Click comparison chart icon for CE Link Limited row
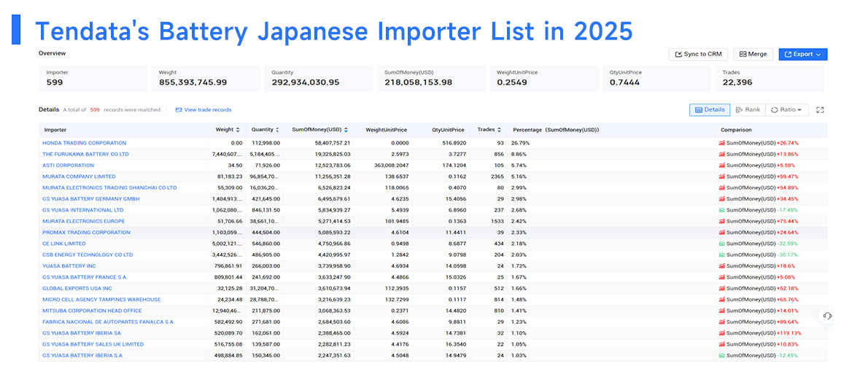Viewport: 868px width, 372px height. click(x=722, y=244)
